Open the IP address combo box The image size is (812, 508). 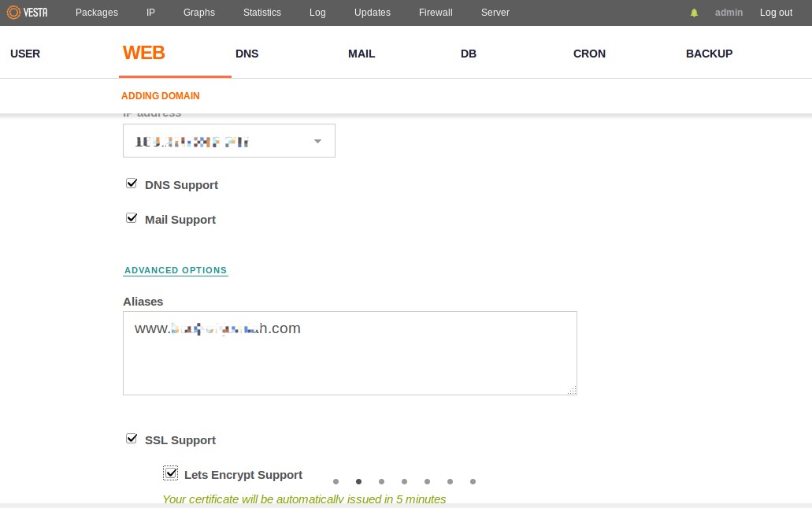(x=229, y=140)
